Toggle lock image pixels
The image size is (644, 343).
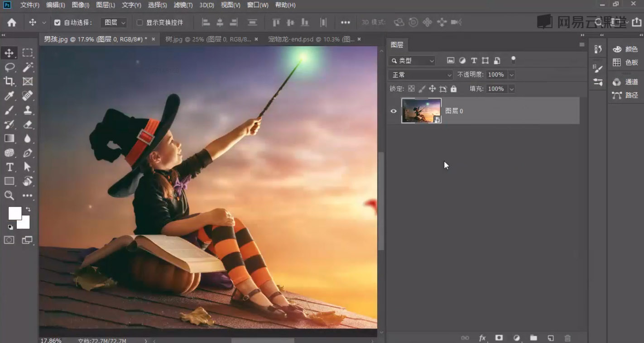(x=422, y=89)
